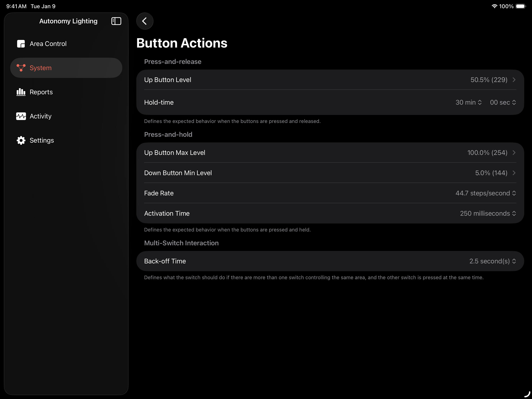Click the Reports bar chart icon

21,92
